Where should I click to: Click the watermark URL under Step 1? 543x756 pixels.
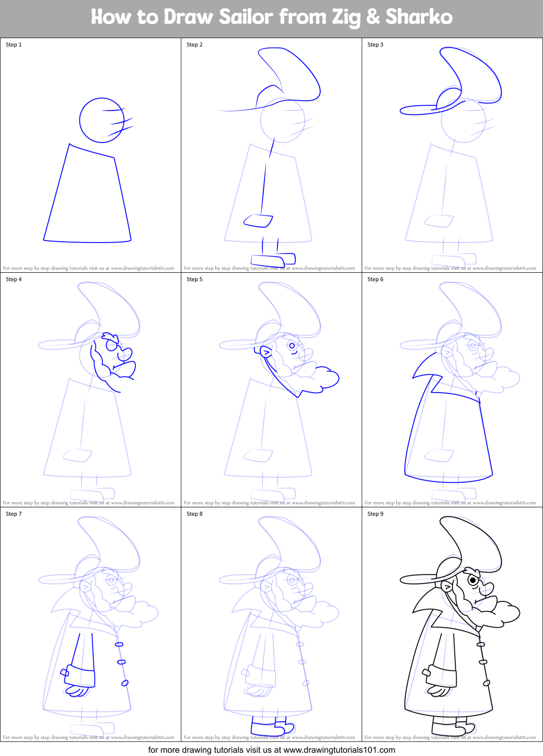point(142,268)
